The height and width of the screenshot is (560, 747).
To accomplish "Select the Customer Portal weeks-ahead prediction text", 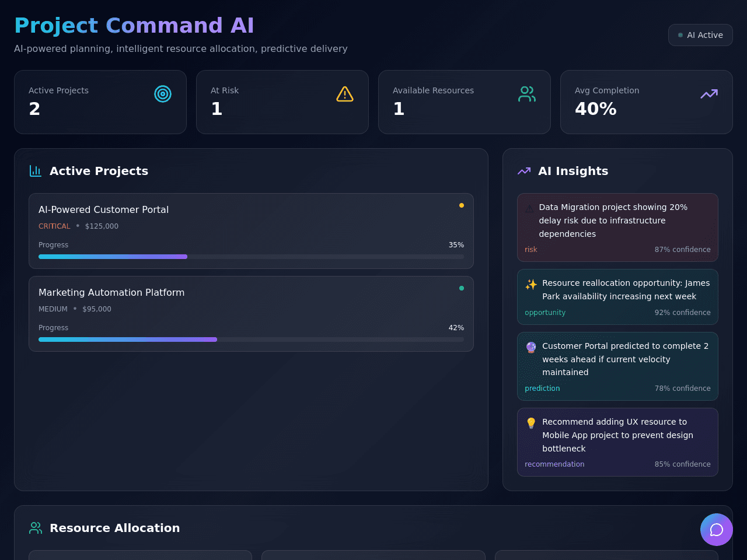I will coord(625,359).
